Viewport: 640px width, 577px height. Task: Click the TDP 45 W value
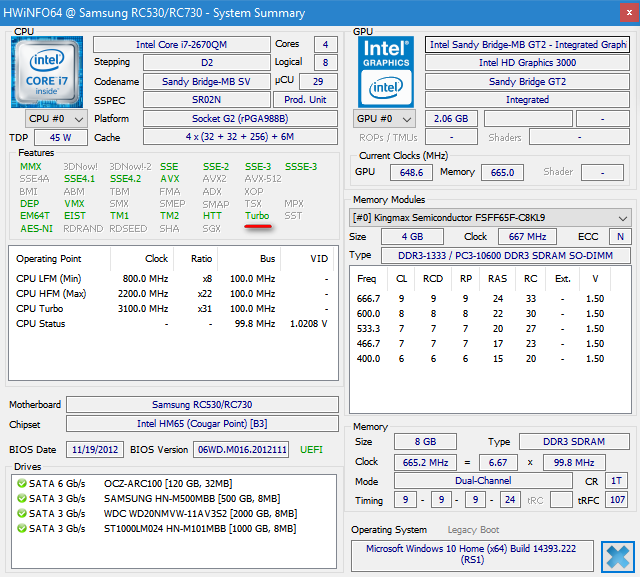click(x=61, y=138)
